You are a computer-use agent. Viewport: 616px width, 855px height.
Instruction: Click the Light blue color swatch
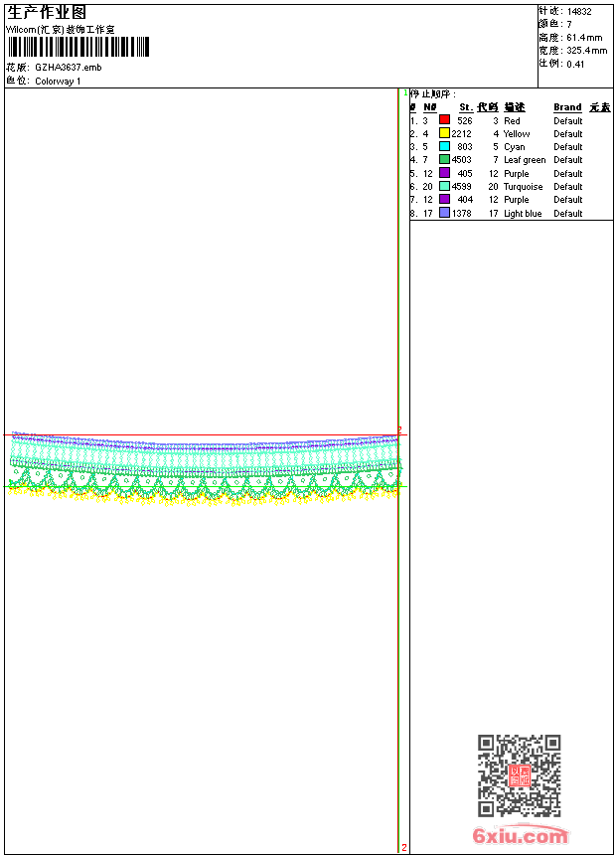click(444, 213)
